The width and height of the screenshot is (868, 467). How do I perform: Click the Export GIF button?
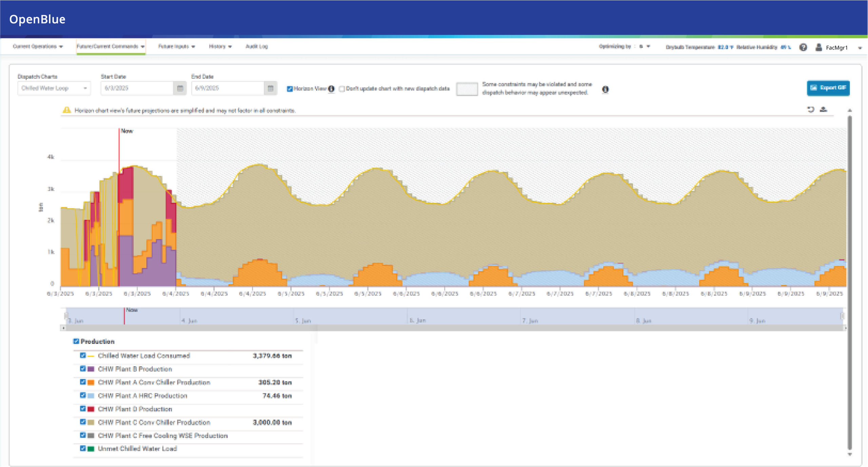click(x=828, y=88)
